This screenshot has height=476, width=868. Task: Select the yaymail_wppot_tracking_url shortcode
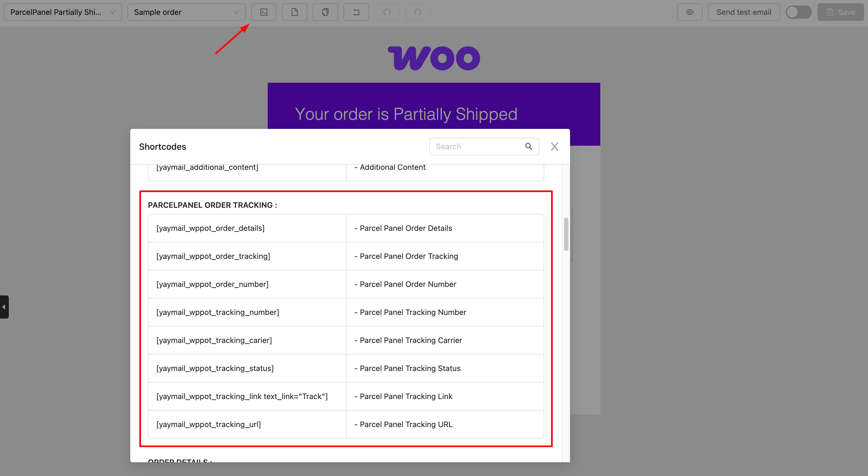coord(209,424)
